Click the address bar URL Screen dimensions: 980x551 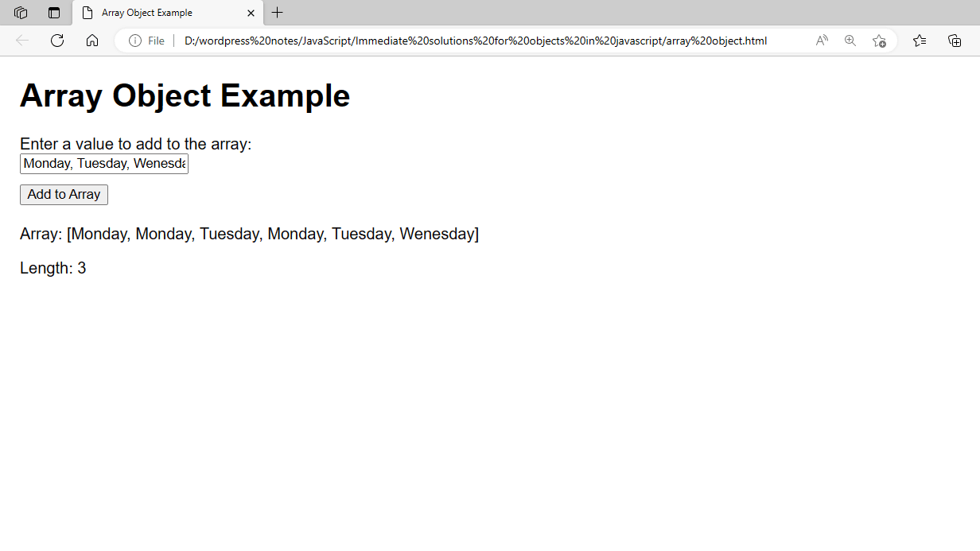point(476,41)
